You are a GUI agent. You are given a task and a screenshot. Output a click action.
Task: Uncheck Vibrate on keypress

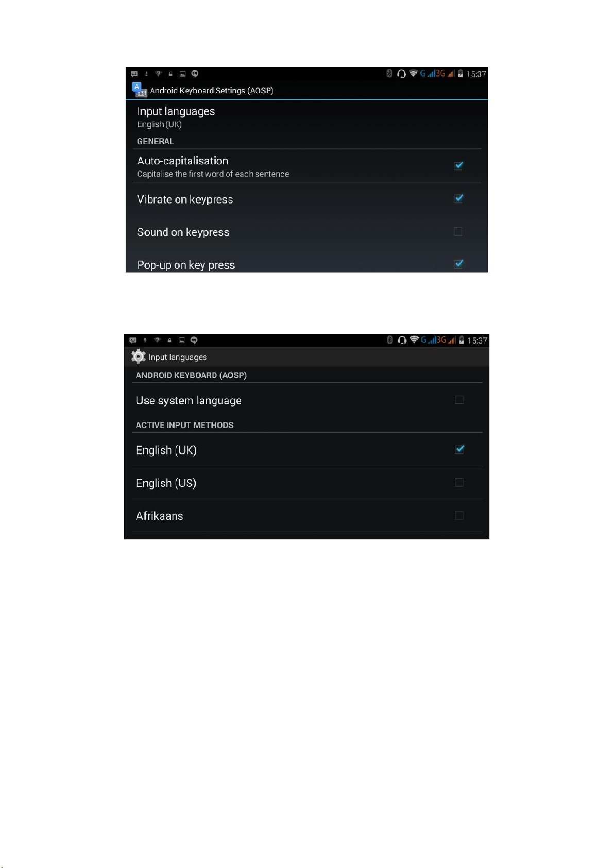[458, 198]
